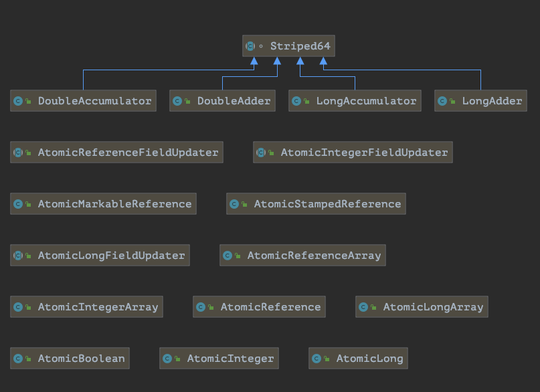Screen dimensions: 540x392
Task: Click the class icon beside LongAdder
Action: [x=442, y=101]
